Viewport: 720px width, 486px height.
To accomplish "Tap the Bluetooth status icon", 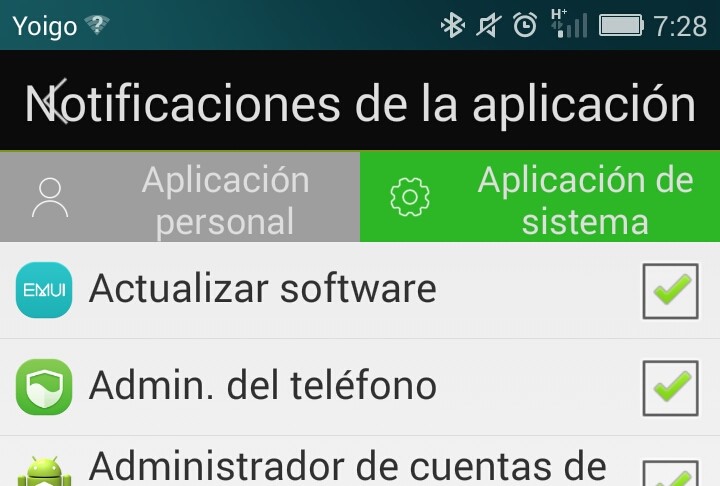I will click(453, 25).
